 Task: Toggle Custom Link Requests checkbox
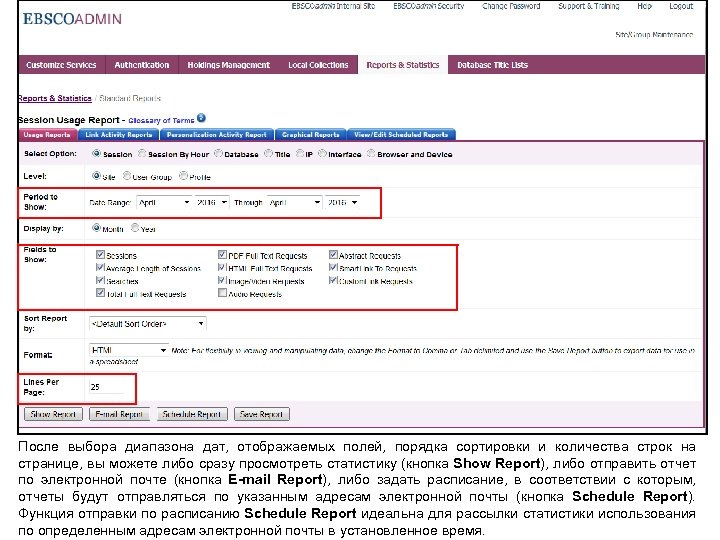click(x=333, y=280)
